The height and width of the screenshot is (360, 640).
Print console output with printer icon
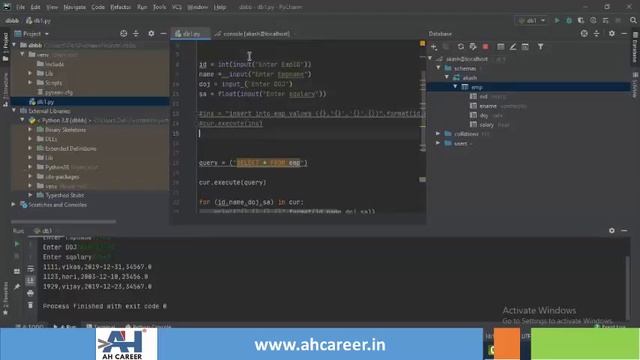point(30,293)
